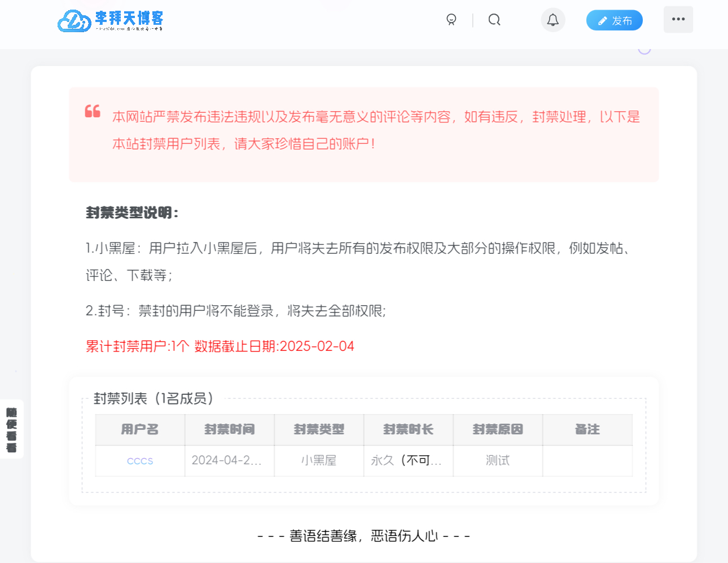This screenshot has width=728, height=563.
Task: Select the 封禁时间 column header
Action: 230,430
